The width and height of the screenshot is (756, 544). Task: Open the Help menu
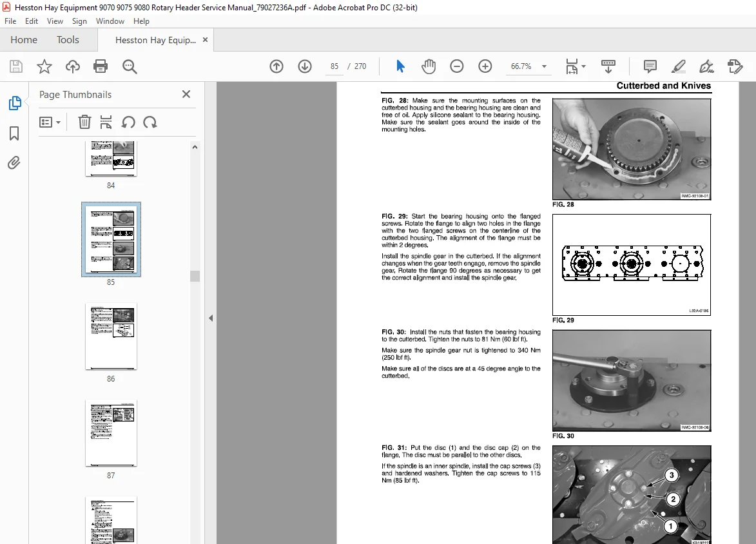click(x=141, y=21)
